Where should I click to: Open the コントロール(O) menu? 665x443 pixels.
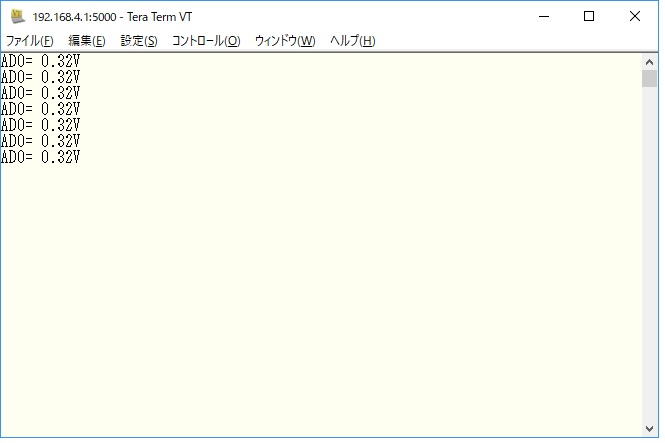click(206, 41)
